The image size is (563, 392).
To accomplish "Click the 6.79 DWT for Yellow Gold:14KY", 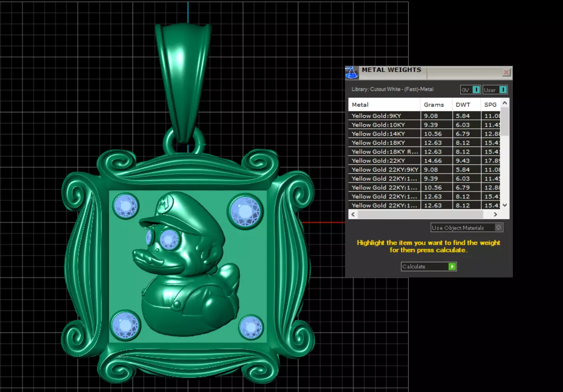I will point(463,134).
